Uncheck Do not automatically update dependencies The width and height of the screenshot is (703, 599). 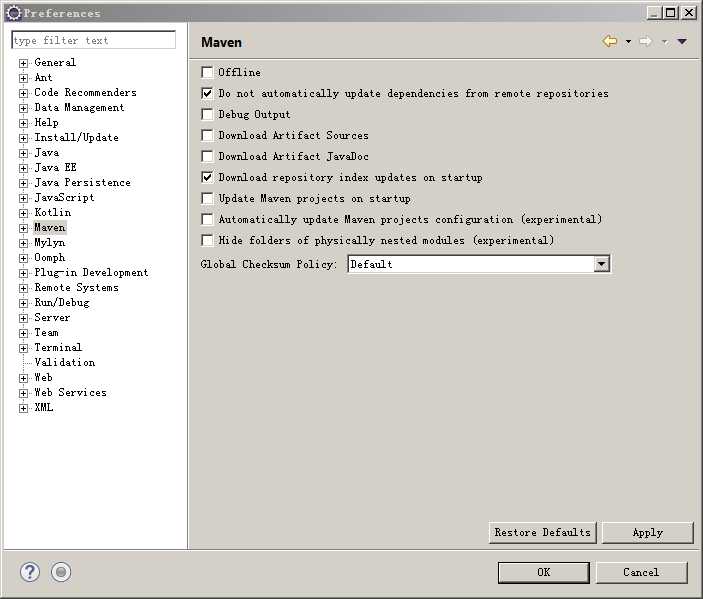(207, 94)
